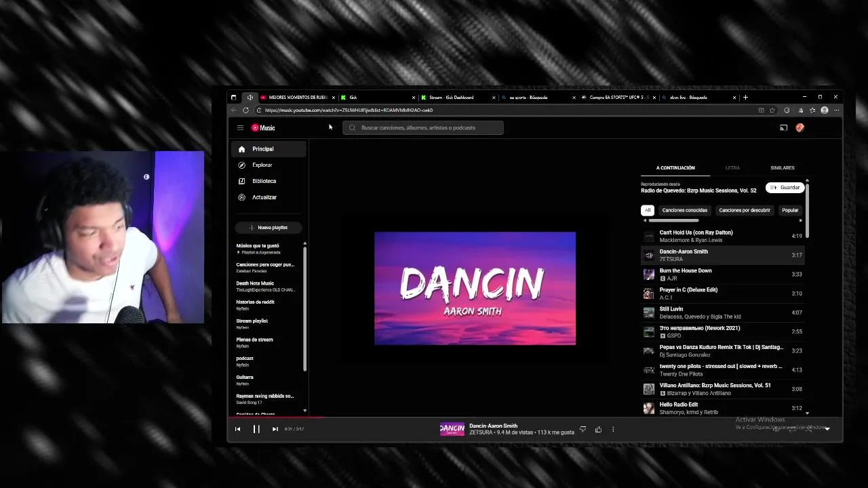This screenshot has width=868, height=488.
Task: Play twenty one pilots stressed out
Action: click(x=723, y=370)
